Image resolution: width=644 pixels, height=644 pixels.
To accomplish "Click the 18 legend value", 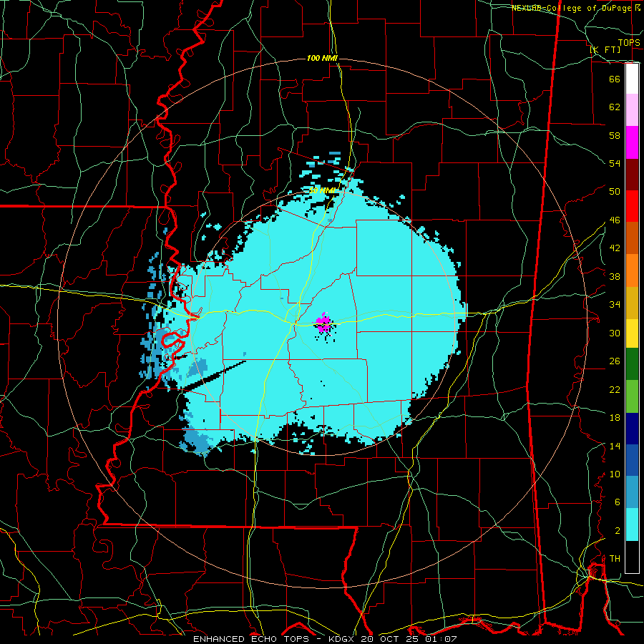I will coord(615,418).
